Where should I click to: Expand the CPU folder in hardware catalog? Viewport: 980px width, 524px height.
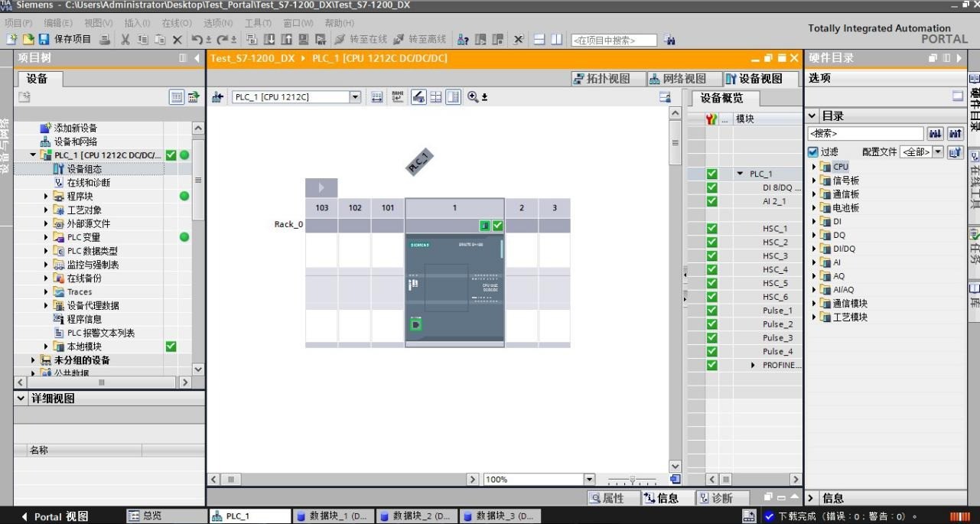click(x=815, y=167)
